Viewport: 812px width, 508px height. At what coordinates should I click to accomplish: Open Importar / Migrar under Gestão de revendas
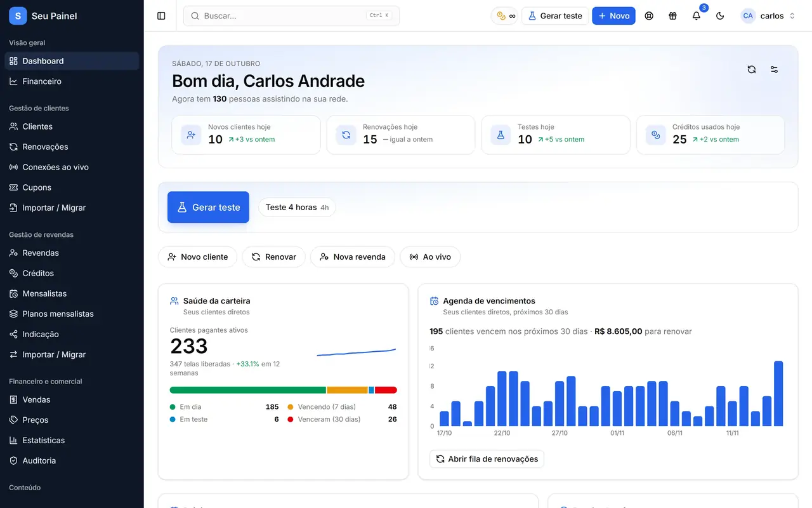(x=72, y=354)
